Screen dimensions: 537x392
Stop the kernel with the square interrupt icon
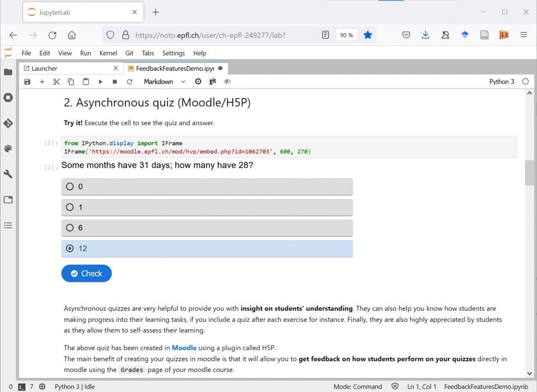(115, 82)
